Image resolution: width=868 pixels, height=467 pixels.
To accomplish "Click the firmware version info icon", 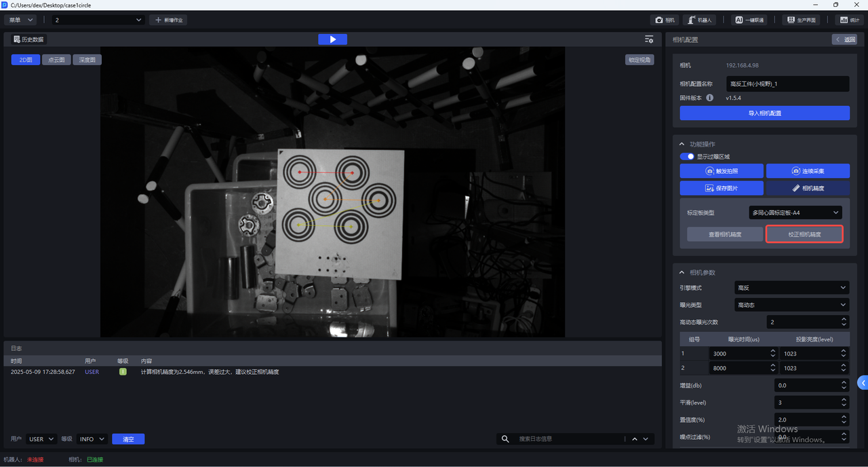I will coord(710,98).
